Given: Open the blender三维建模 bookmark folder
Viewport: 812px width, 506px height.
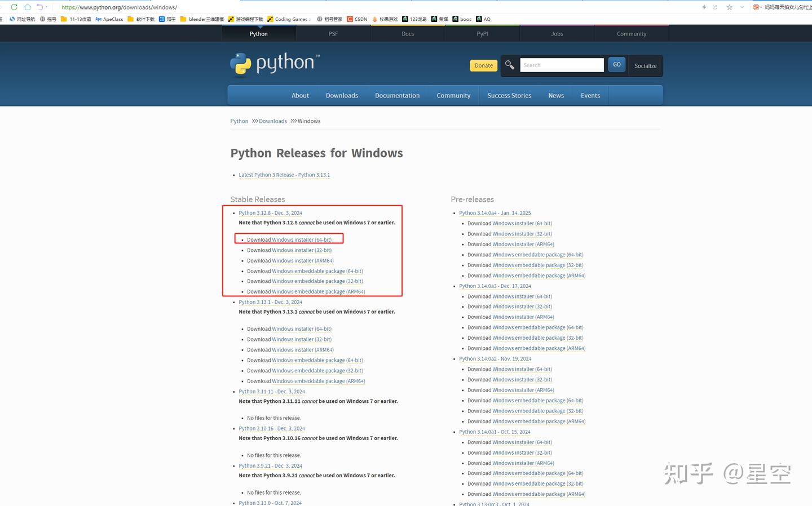Looking at the screenshot, I should click(x=202, y=19).
